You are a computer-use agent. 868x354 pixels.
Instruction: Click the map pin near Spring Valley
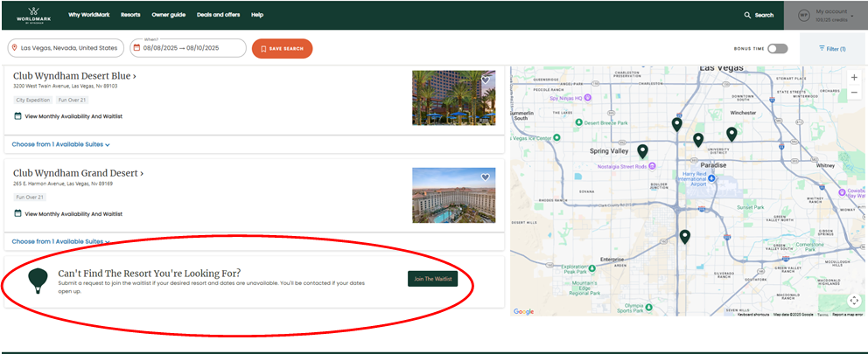[642, 151]
